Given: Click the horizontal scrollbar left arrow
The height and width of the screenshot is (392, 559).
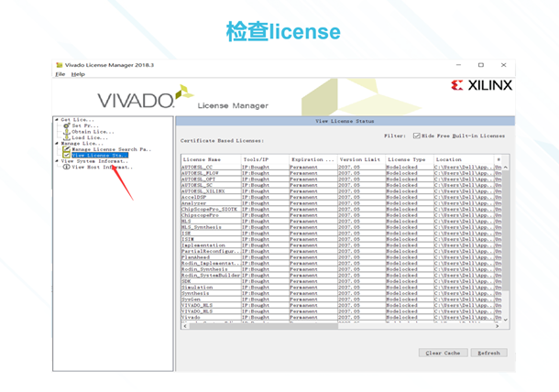Looking at the screenshot, I should point(185,326).
